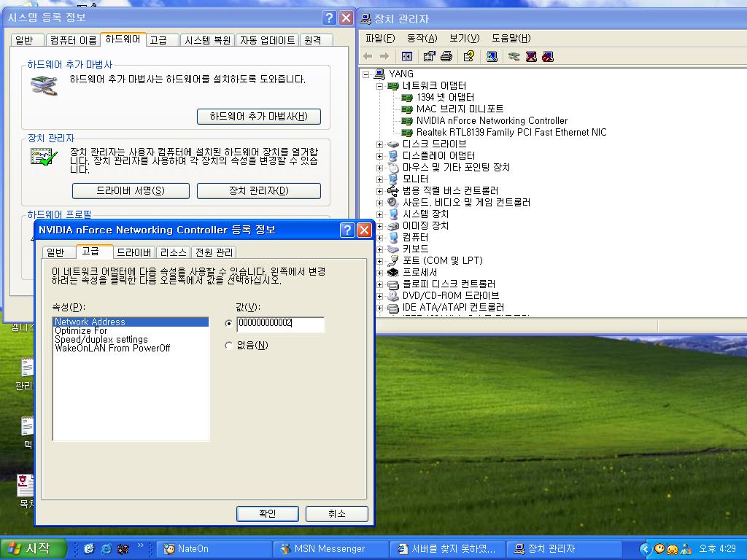Open the 동작(A) menu in Device Manager

tap(422, 38)
